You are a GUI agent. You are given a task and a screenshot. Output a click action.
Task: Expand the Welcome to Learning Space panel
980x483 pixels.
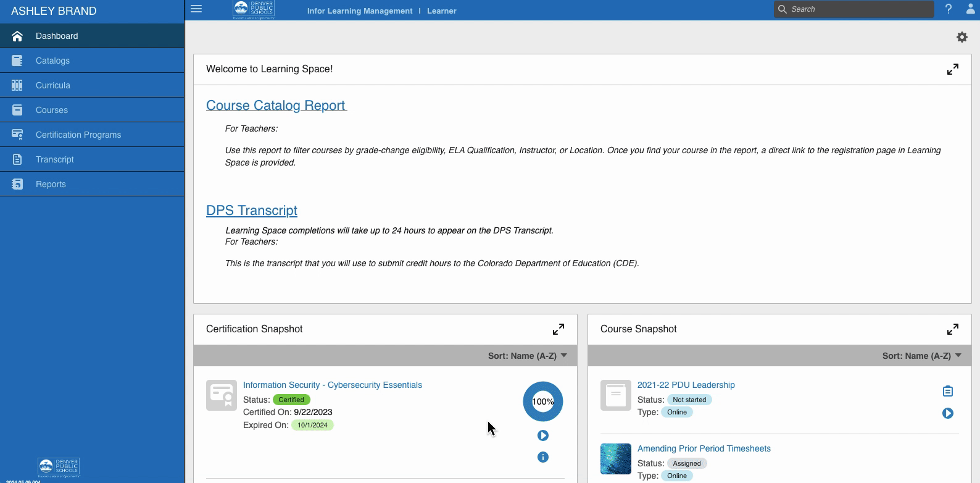[x=953, y=69]
